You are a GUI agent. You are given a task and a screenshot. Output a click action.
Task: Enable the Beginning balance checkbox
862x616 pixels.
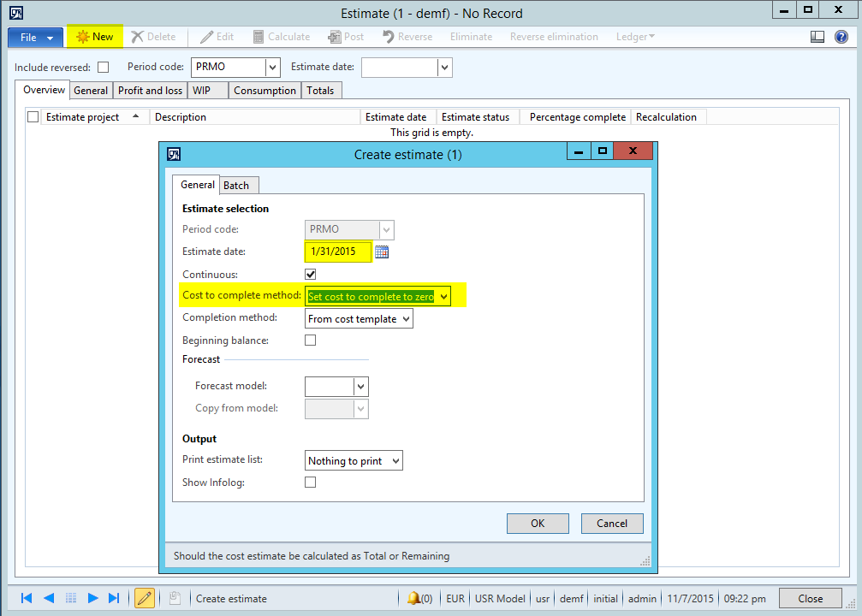point(311,341)
